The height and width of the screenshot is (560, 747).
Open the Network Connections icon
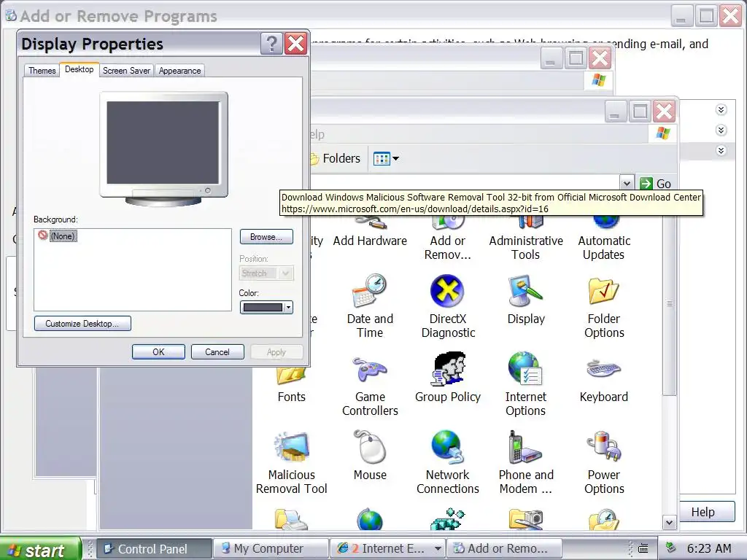click(x=448, y=462)
